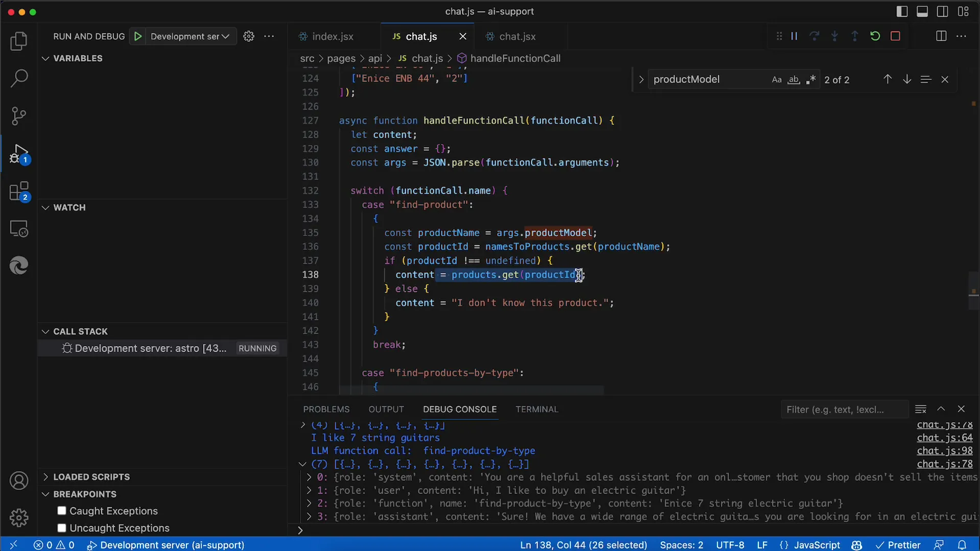
Task: Enable Uncaught Exceptions breakpoint
Action: coord(62,527)
